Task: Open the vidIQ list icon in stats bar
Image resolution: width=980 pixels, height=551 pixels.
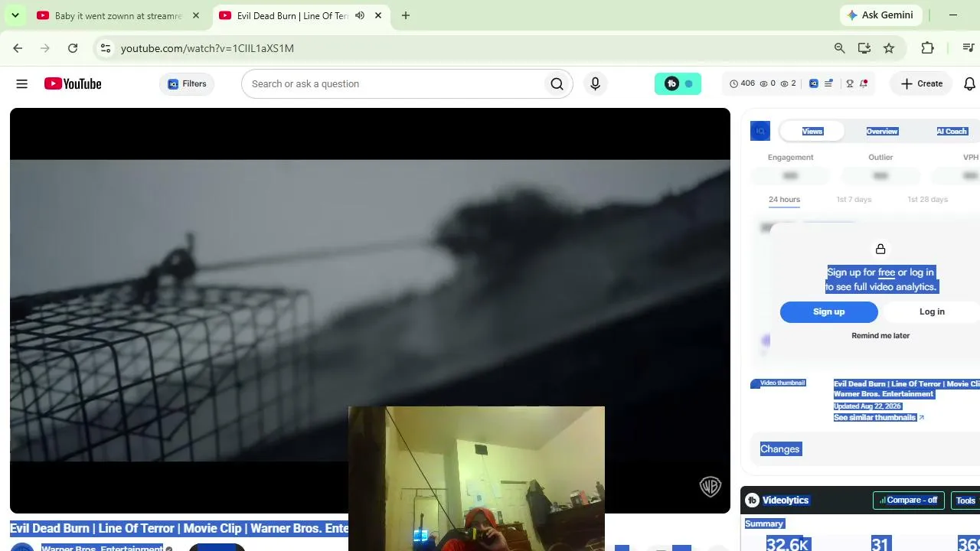Action: point(828,84)
